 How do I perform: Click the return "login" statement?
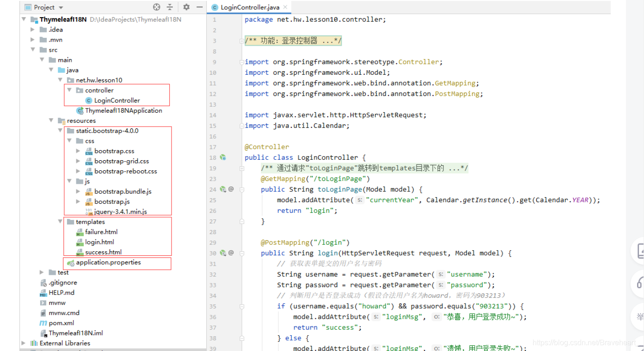pyautogui.click(x=307, y=211)
